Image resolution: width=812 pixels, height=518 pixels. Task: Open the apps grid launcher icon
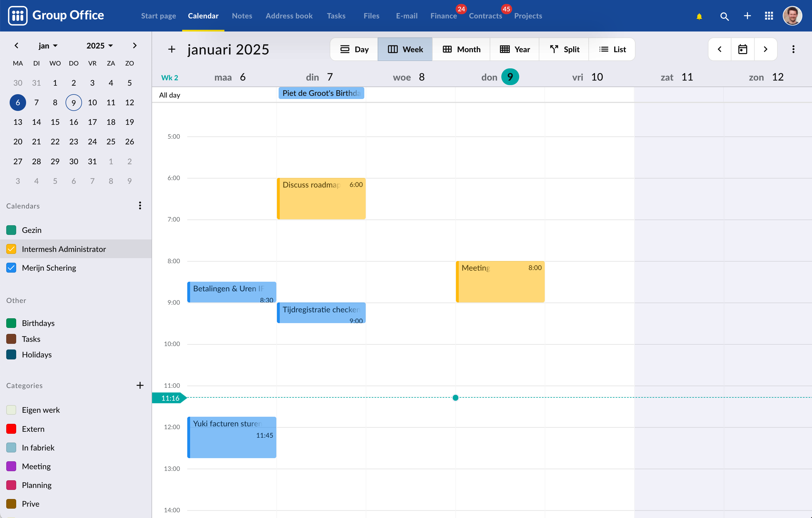(769, 16)
